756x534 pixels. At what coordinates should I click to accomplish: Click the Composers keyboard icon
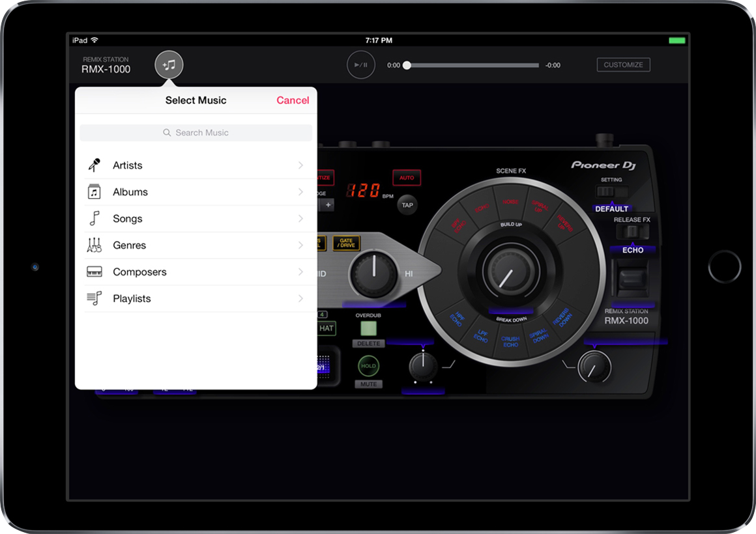pyautogui.click(x=94, y=272)
